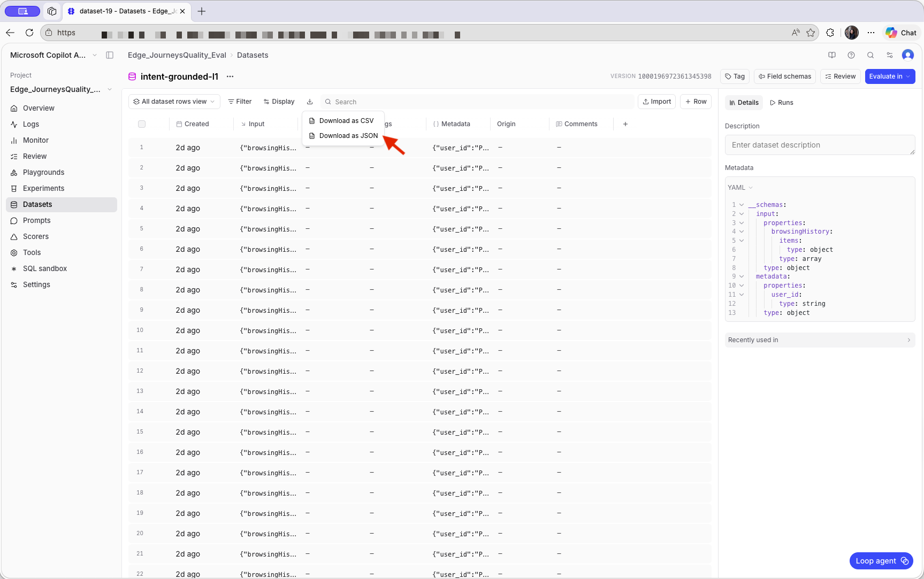Viewport: 924px width, 579px height.
Task: Open search using the magnifier icon in the header
Action: click(x=870, y=55)
